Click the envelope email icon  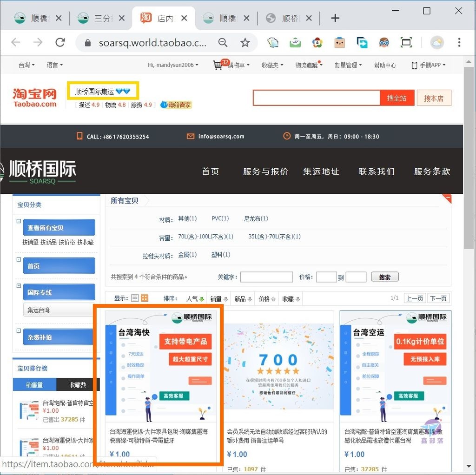190,136
